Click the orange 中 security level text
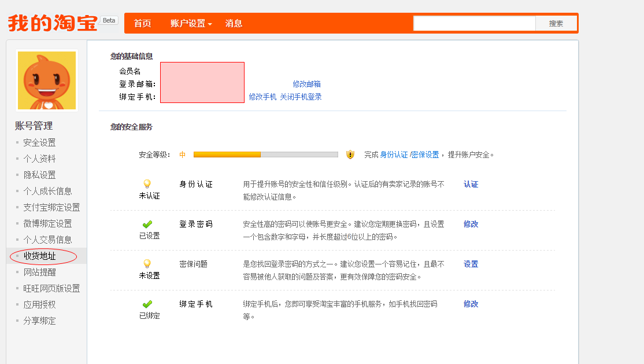The width and height of the screenshot is (644, 364). [x=182, y=155]
